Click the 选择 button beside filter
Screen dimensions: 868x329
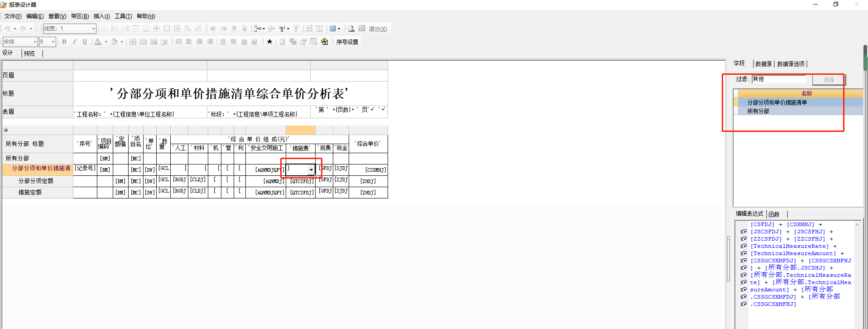click(x=829, y=80)
